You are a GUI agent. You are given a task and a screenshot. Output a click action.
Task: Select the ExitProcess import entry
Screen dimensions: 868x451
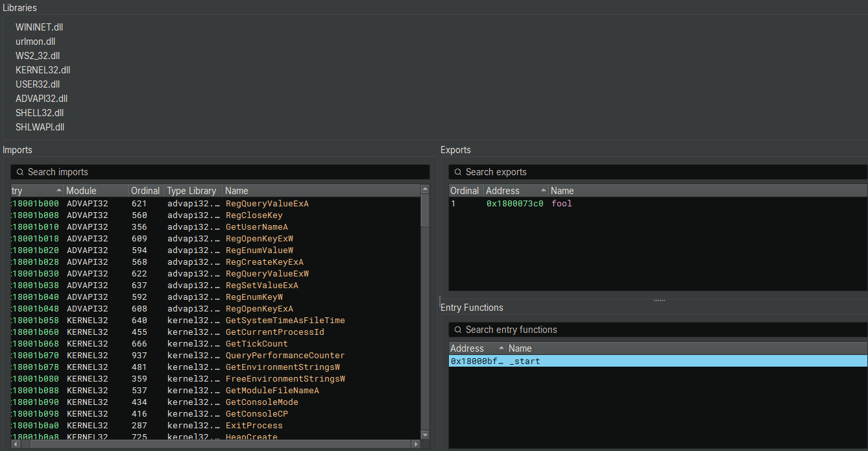255,425
